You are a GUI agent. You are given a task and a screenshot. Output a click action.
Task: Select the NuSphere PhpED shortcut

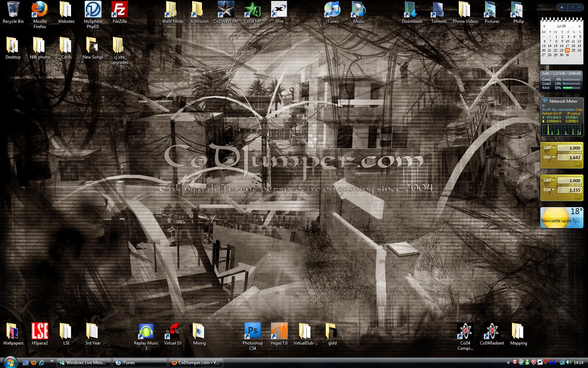[93, 15]
